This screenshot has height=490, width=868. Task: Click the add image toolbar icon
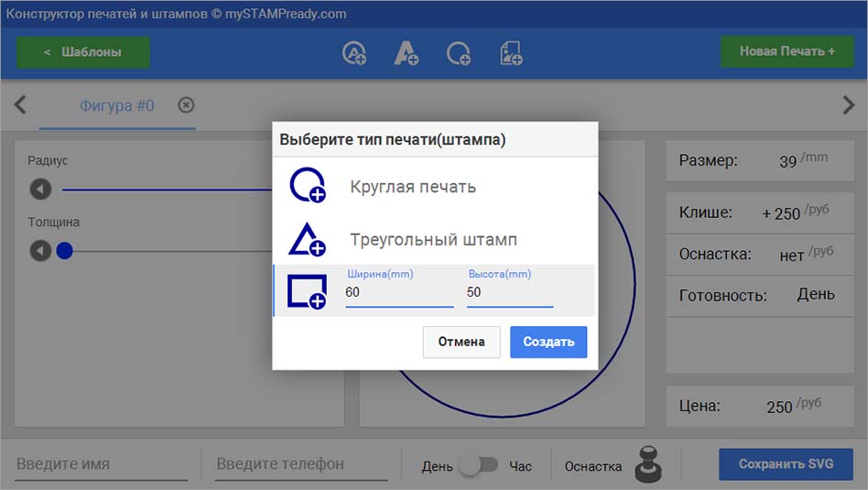511,53
